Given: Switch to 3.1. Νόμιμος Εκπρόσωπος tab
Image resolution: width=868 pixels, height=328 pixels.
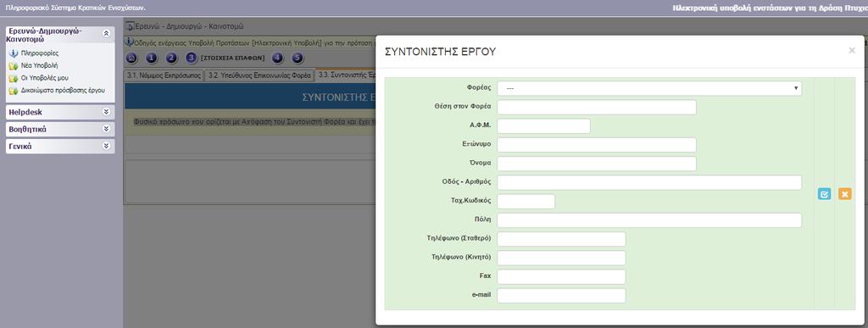Looking at the screenshot, I should click(x=164, y=75).
